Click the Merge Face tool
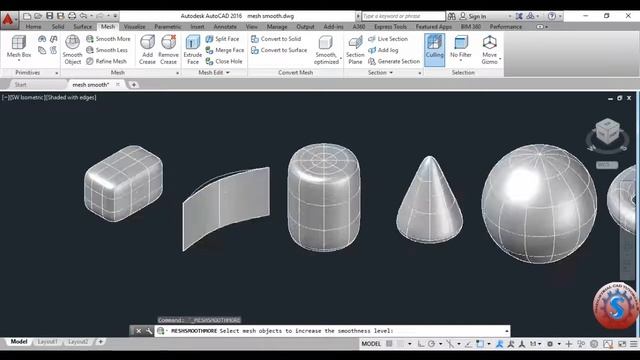This screenshot has height=360, width=640. (x=224, y=50)
